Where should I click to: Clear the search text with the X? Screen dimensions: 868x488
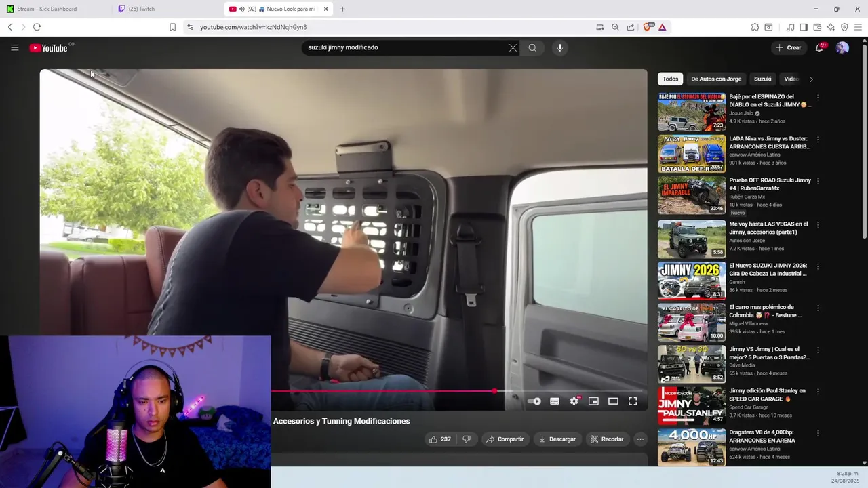tap(513, 47)
